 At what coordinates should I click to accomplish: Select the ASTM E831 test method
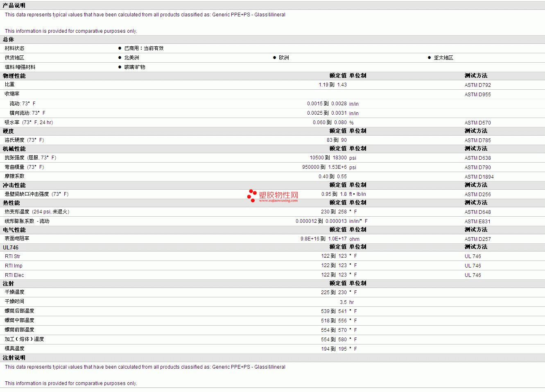click(x=477, y=222)
